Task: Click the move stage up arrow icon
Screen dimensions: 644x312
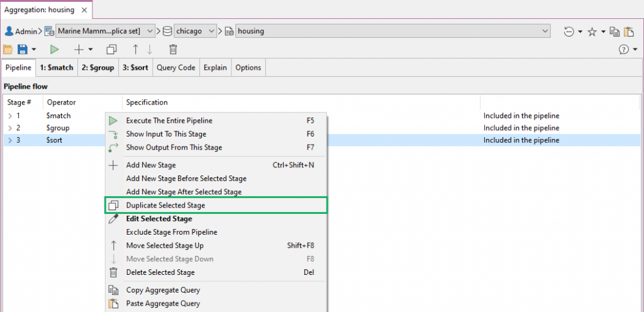Action: (x=135, y=49)
